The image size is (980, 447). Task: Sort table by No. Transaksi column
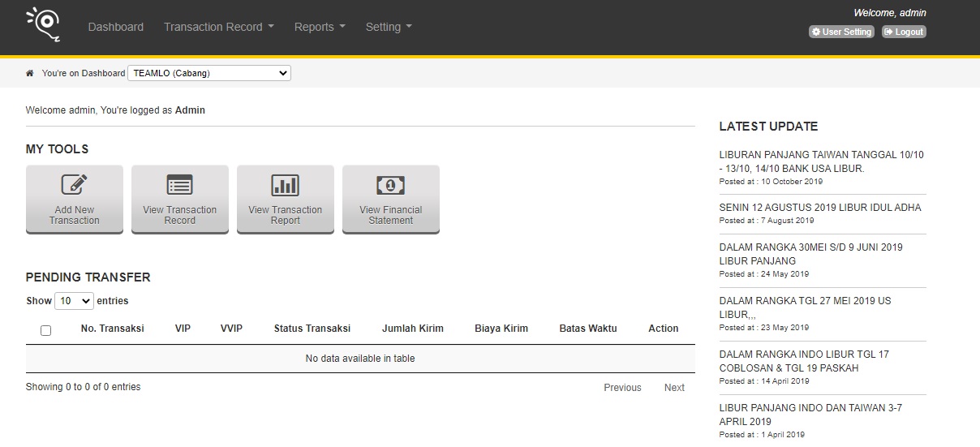pos(113,329)
